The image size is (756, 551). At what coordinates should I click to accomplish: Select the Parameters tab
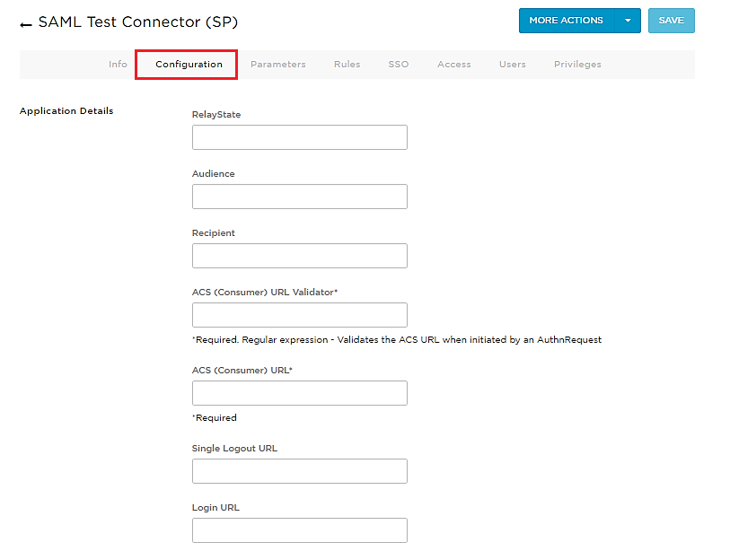point(278,64)
